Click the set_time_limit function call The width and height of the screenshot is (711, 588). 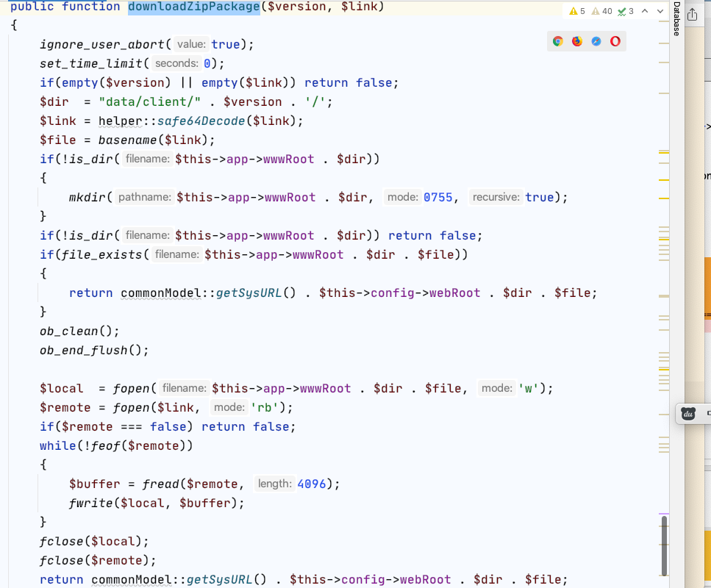91,63
